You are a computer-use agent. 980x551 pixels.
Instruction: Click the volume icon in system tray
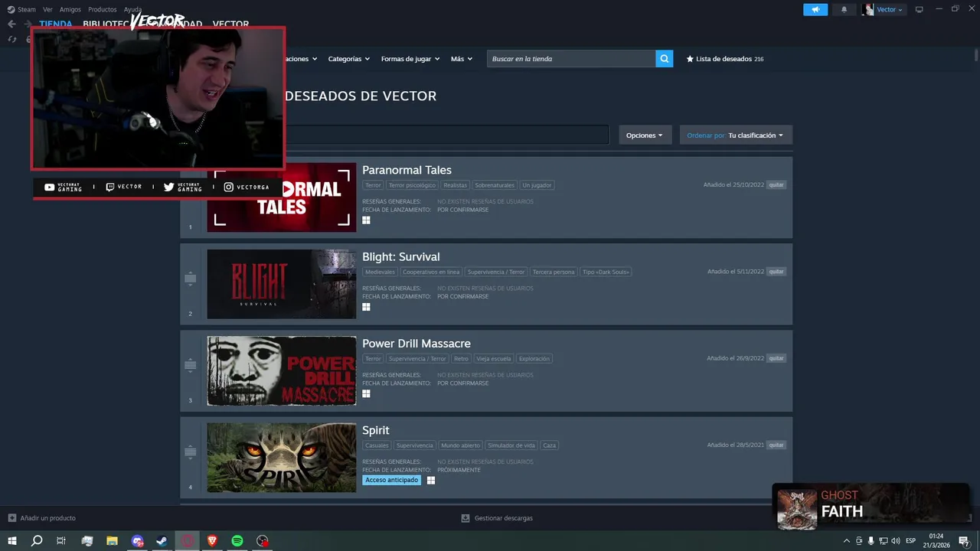pos(896,541)
